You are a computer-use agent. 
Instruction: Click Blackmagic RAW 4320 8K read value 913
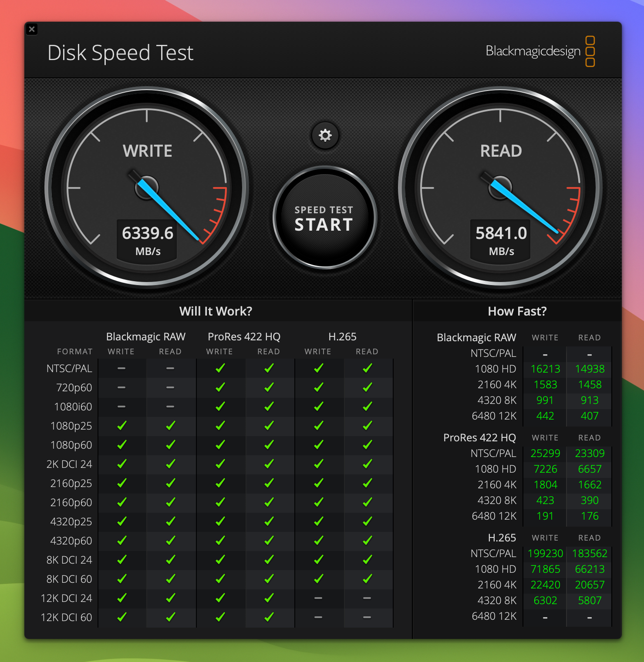point(590,400)
